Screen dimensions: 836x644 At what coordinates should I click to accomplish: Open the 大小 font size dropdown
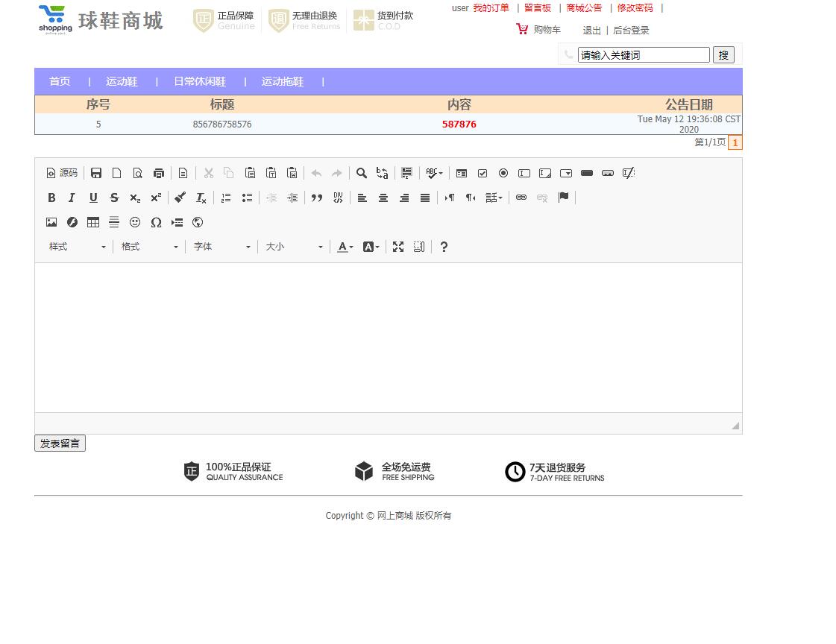294,247
